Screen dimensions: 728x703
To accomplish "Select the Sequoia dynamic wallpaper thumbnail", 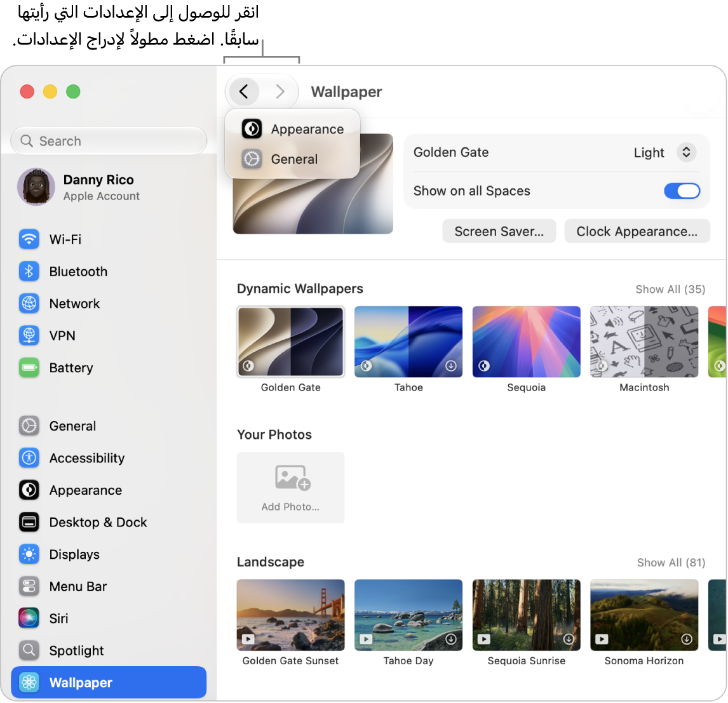I will [x=526, y=342].
